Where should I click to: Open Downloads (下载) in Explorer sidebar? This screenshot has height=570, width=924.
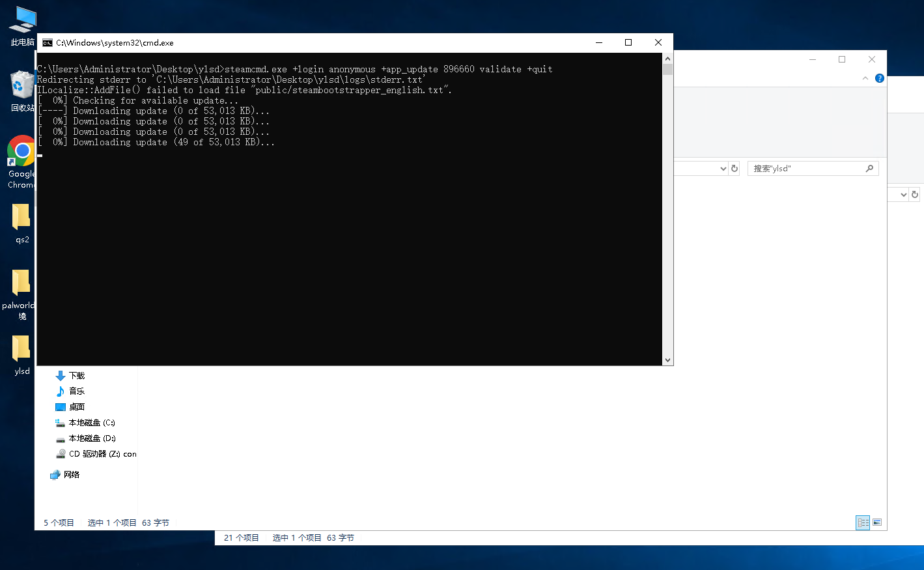(x=70, y=376)
